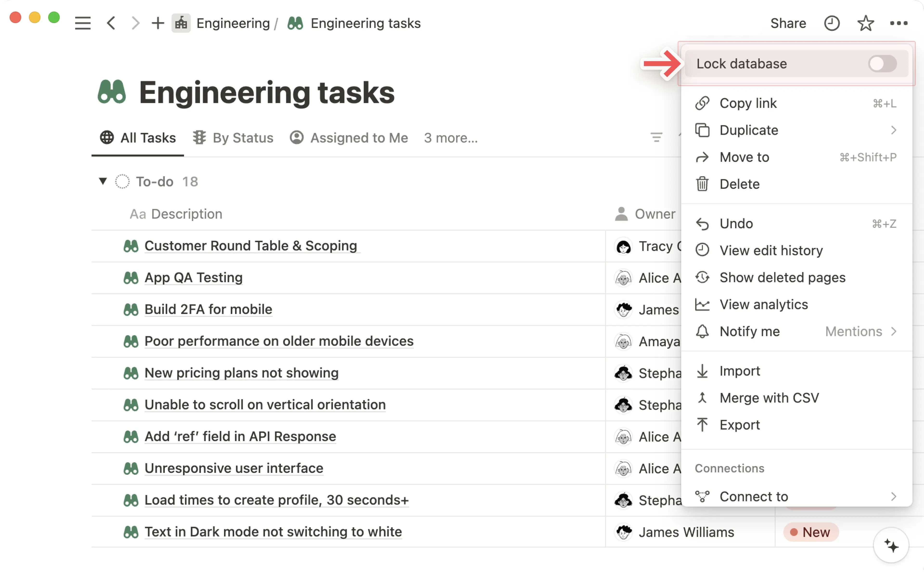The width and height of the screenshot is (924, 577).
Task: Toggle the Lock database switch
Action: (x=882, y=64)
